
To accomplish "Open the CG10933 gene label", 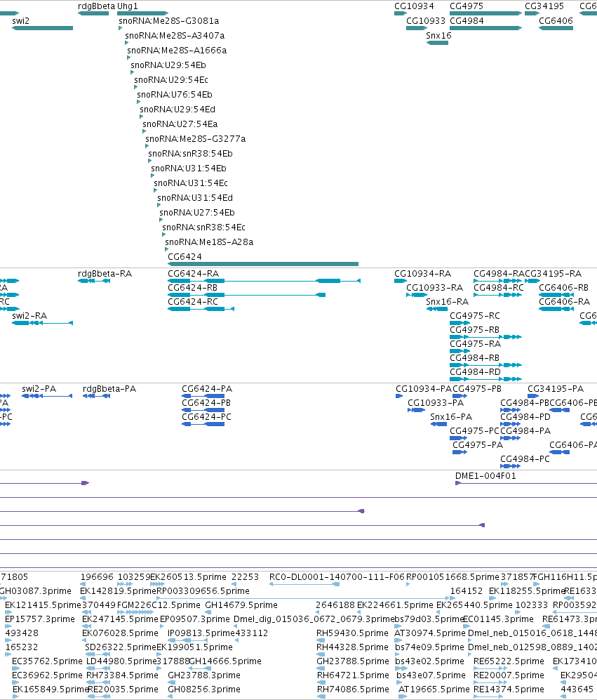I will (x=426, y=21).
